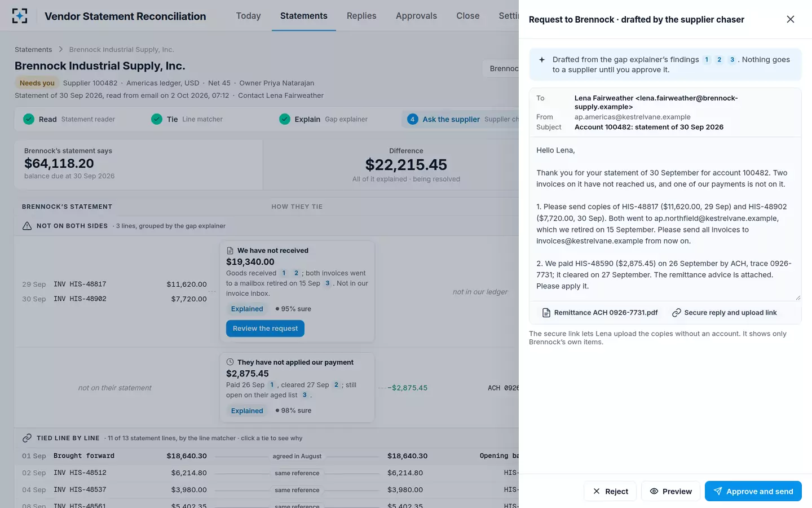Click the Vendor Statement Reconciliation logo icon
812x508 pixels.
(20, 16)
